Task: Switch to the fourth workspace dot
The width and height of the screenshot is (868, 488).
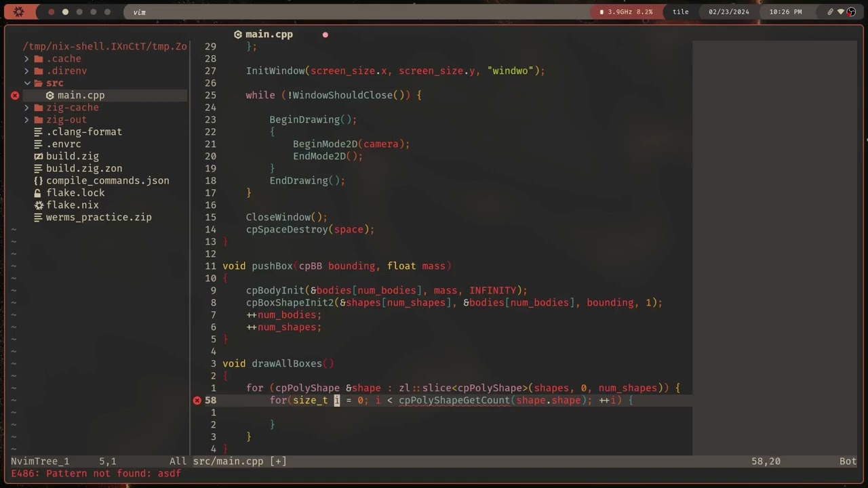Action: click(93, 12)
